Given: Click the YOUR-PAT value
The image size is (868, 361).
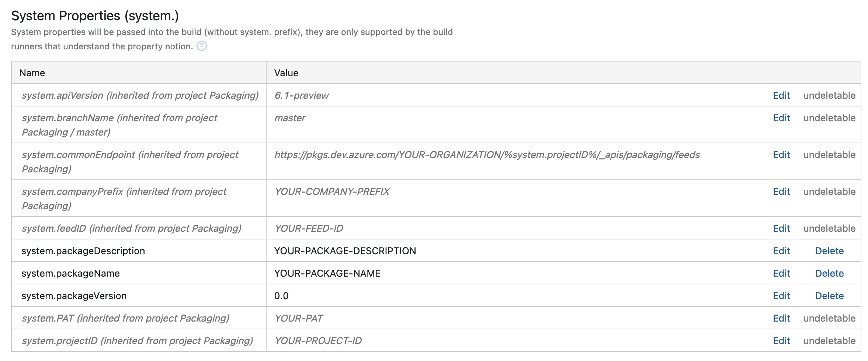Looking at the screenshot, I should pyautogui.click(x=299, y=318).
